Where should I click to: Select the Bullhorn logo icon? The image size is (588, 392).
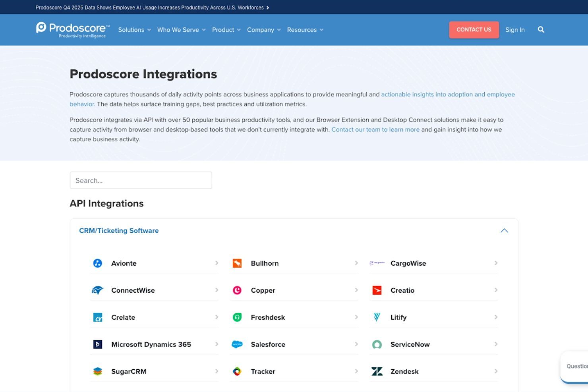[237, 263]
